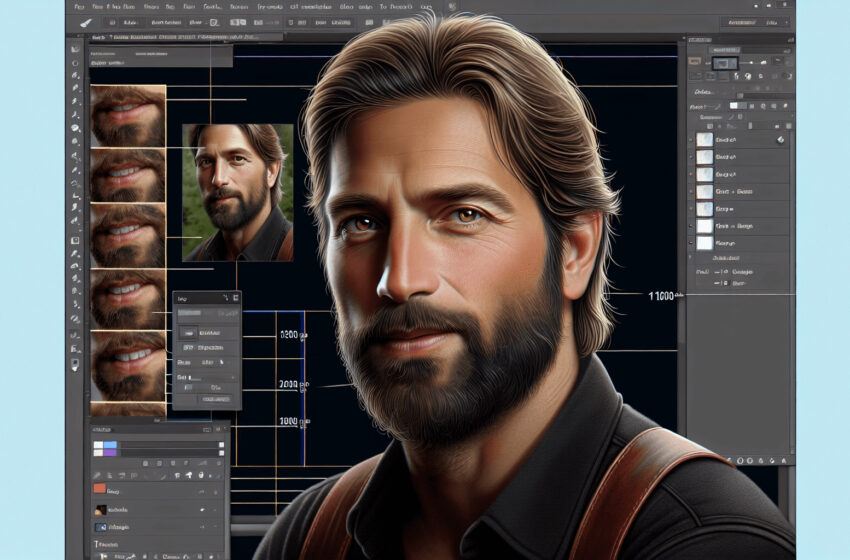Click the light swatch pair above the layer list

tap(738, 106)
